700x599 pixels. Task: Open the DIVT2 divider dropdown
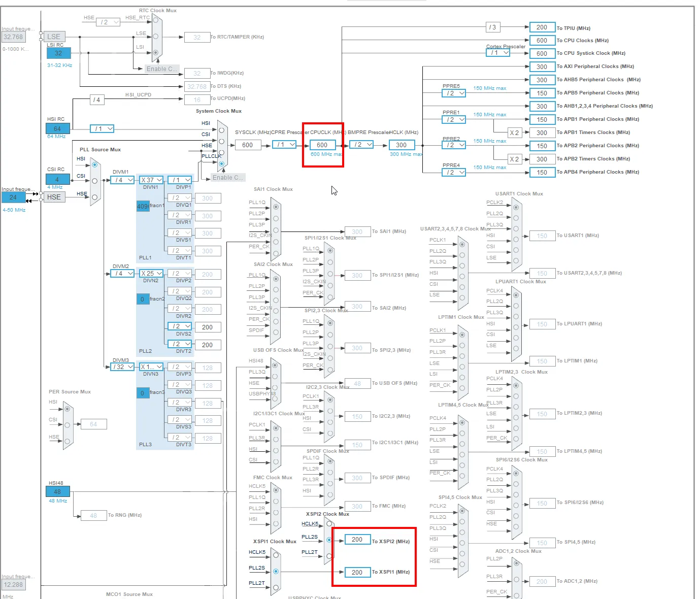click(180, 344)
